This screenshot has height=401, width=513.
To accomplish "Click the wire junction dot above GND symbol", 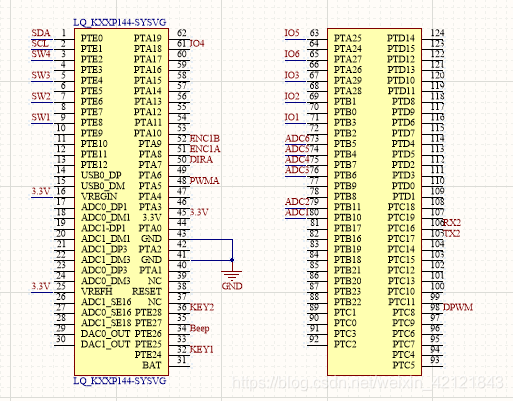I will [x=232, y=260].
